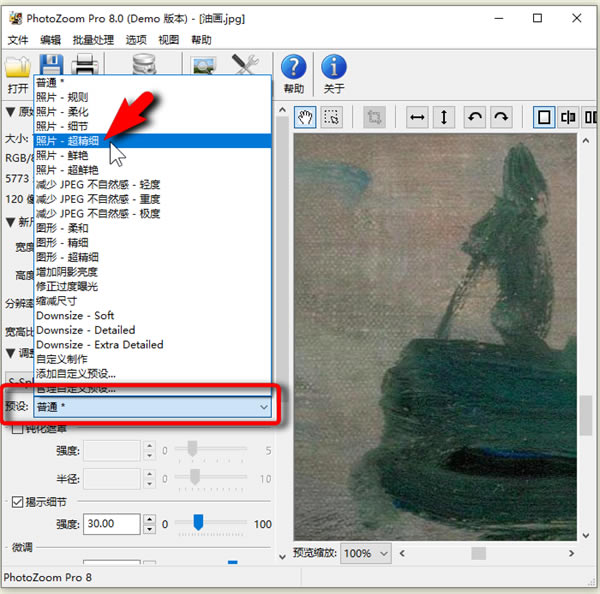The height and width of the screenshot is (594, 600).
Task: Select the dashed rectangle selection tool
Action: 331,117
